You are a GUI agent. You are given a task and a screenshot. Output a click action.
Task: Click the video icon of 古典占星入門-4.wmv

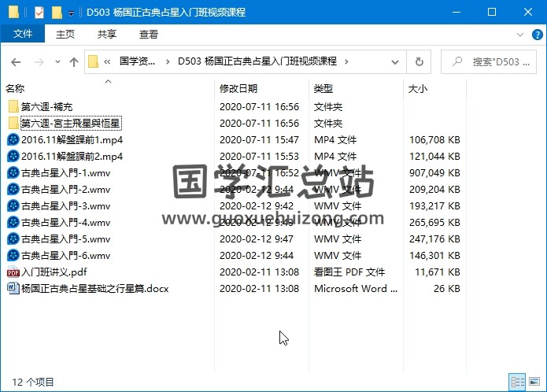13,222
